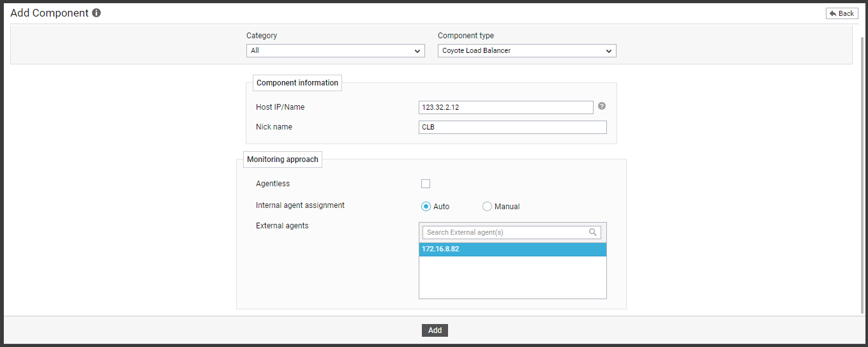Screen dimensions: 868x347
Task: Focus the Nick name field containing CLB
Action: 513,127
